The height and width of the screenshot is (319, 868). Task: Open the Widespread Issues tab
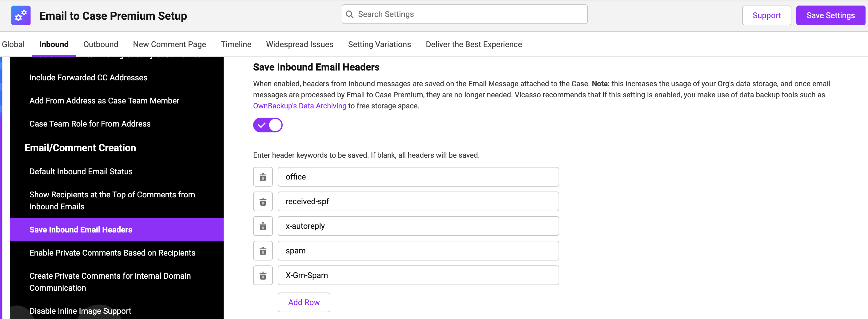300,45
